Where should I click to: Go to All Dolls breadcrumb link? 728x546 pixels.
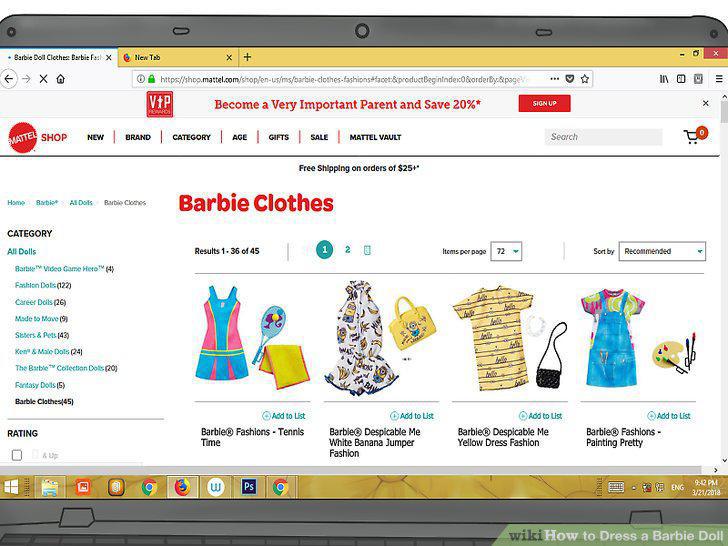(81, 203)
